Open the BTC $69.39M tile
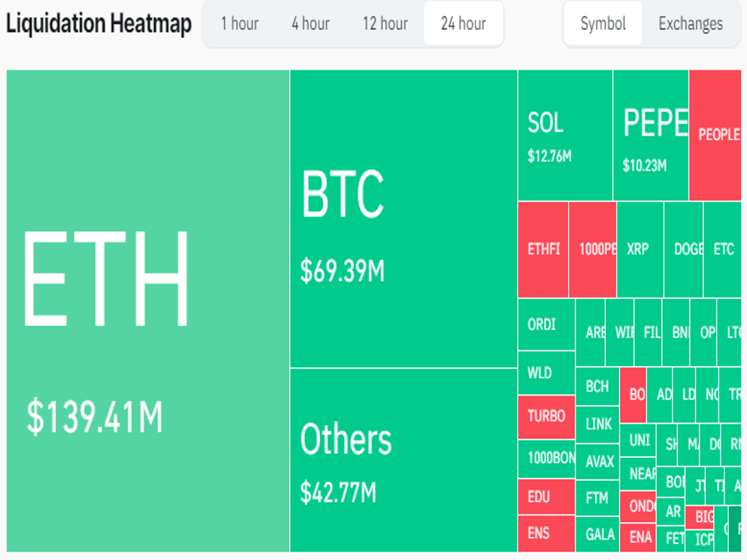Screen dimensions: 747x560 [403, 219]
